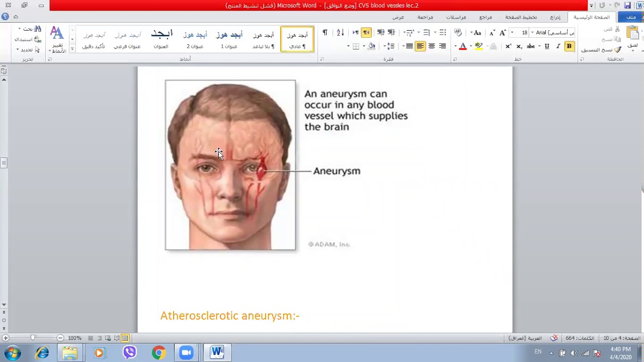
Task: Apply the yellow text highlight
Action: tap(479, 46)
